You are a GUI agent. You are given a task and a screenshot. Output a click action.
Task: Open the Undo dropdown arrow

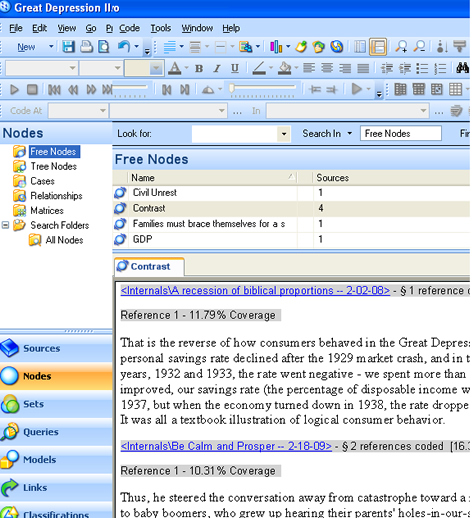(136, 46)
